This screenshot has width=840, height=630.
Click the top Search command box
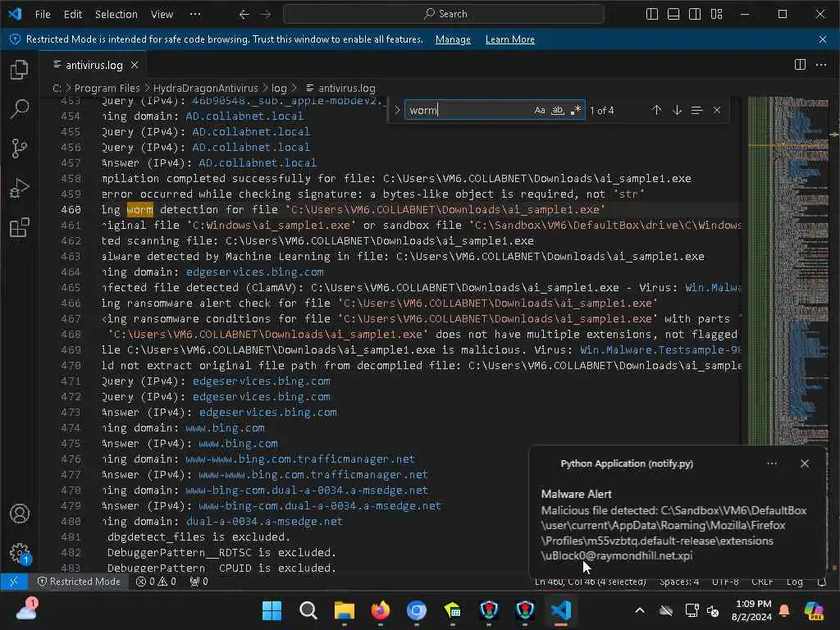coord(444,14)
